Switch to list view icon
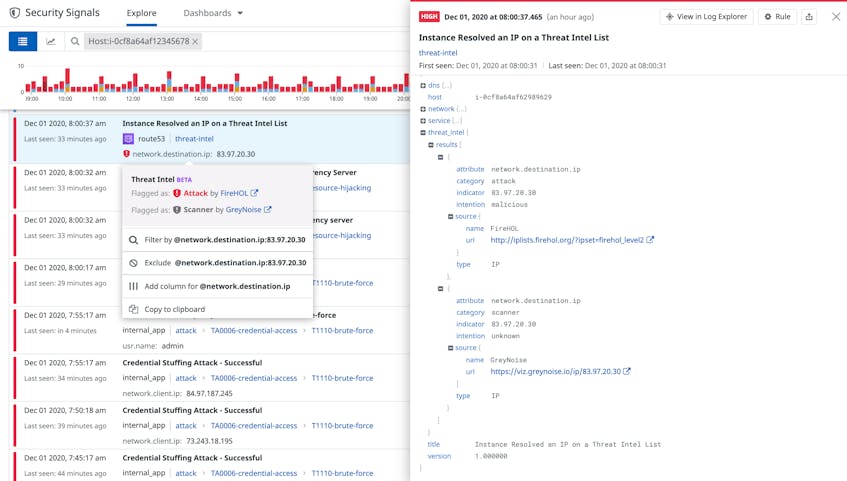Screen dimensions: 847x481 click(23, 41)
